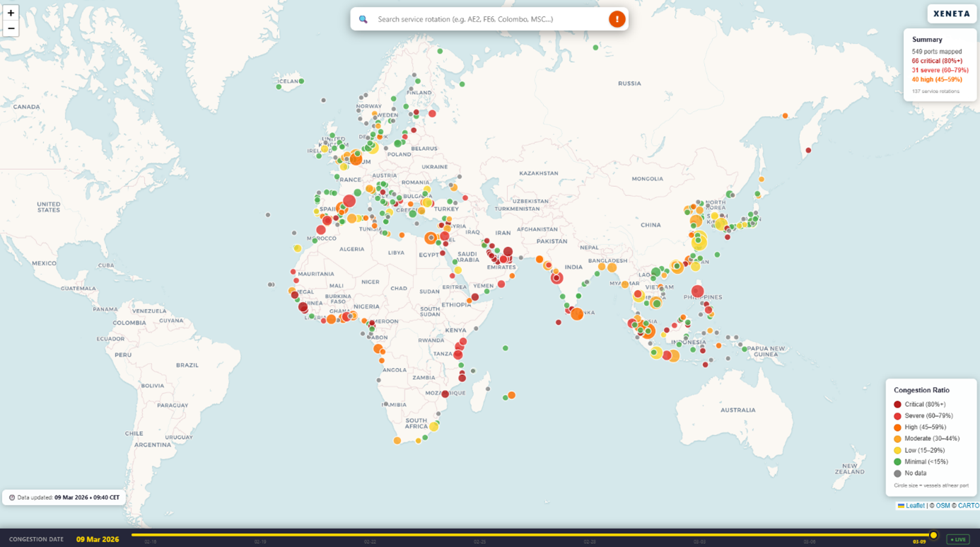Select the red port marker on Kamchatka
Screen dimensions: 980x547
pos(808,150)
